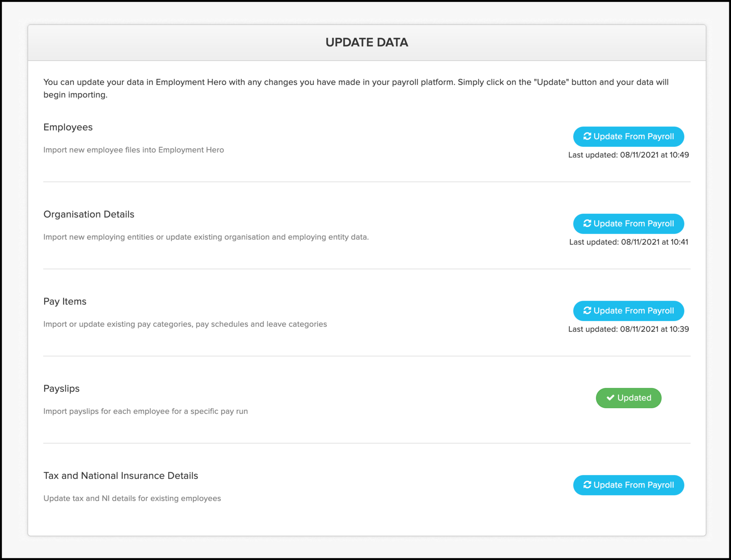Screen dimensions: 731x560
Task: Click the Organisation Details last updated 10:41 timestamp
Action: coord(628,242)
